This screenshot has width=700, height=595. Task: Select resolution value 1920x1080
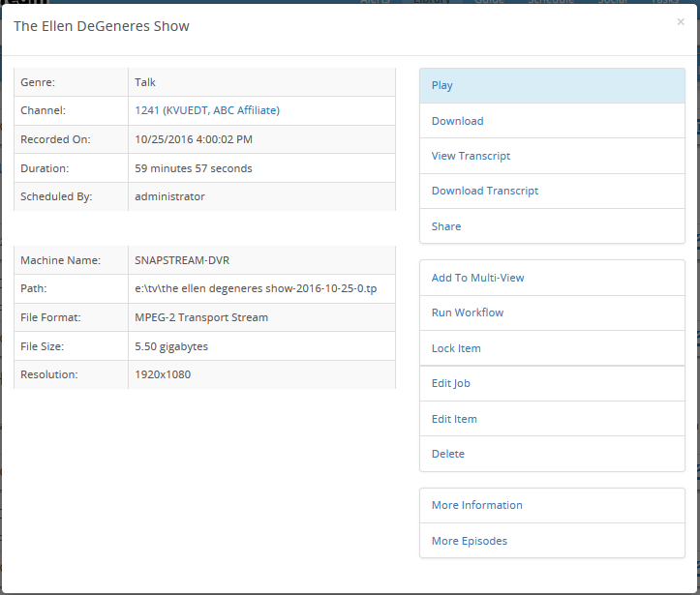[x=163, y=374]
